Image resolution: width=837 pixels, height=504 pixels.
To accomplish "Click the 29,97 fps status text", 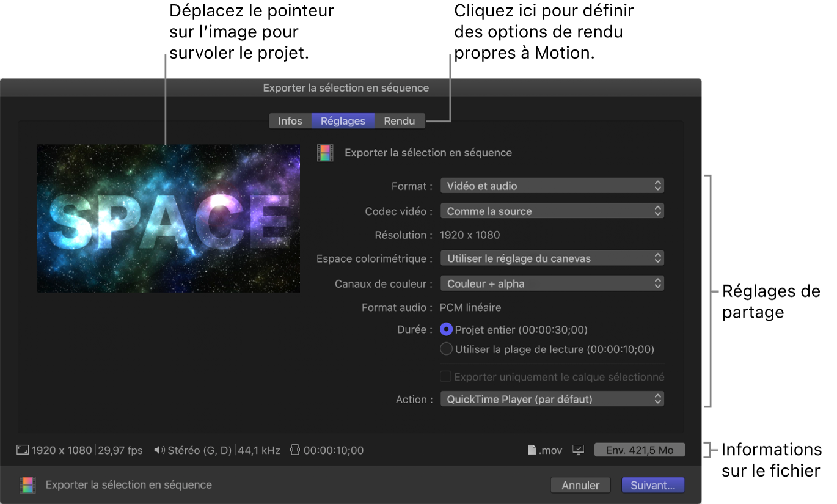I will (120, 450).
